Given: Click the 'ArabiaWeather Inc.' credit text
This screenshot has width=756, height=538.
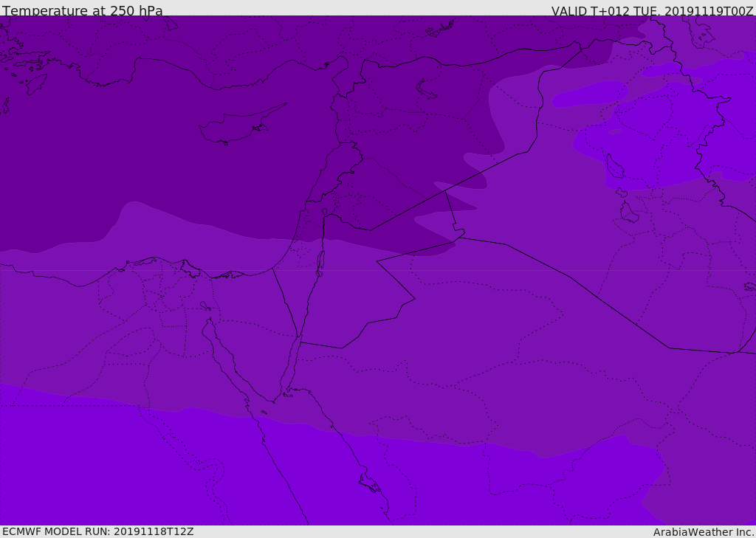Looking at the screenshot, I should (x=704, y=532).
